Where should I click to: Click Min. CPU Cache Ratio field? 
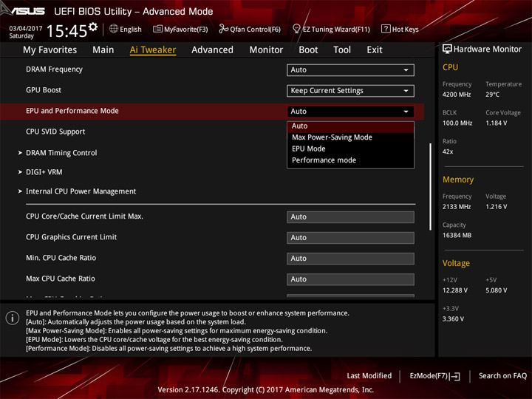(x=350, y=258)
